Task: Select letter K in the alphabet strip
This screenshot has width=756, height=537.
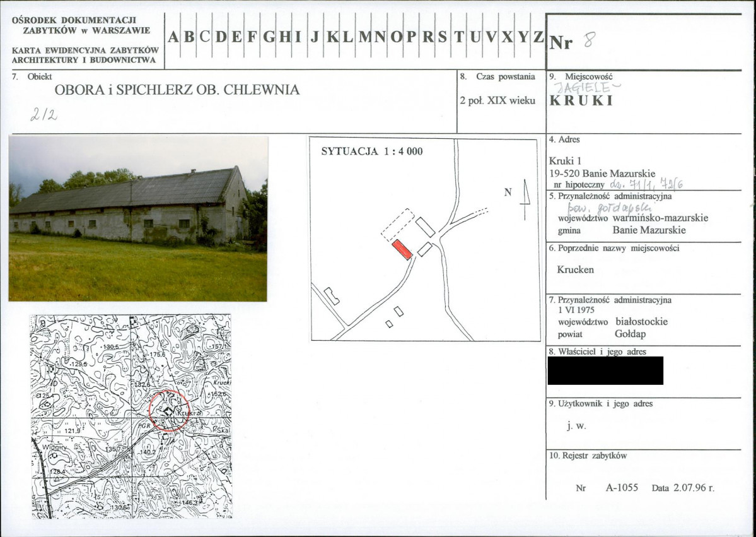Action: [332, 37]
